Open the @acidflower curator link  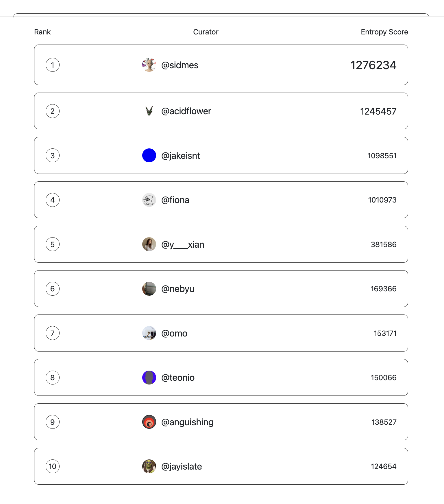coord(186,111)
